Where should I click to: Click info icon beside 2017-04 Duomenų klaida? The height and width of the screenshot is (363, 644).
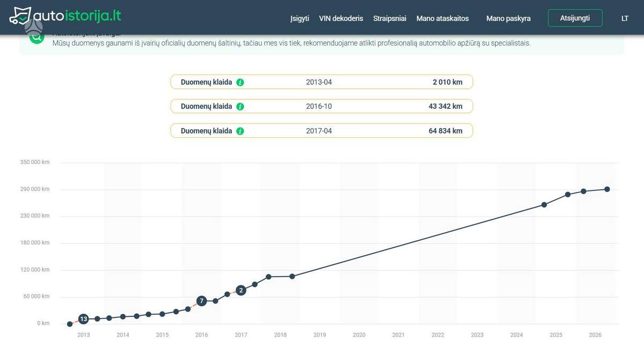coord(240,131)
